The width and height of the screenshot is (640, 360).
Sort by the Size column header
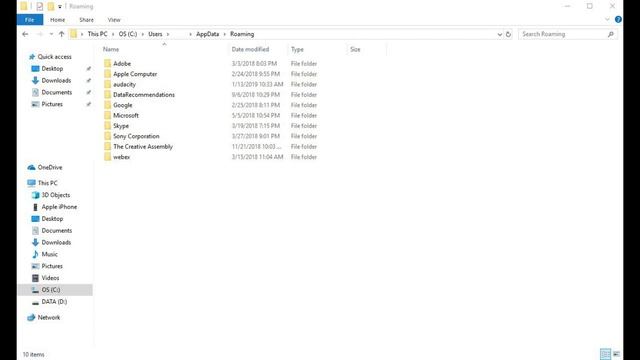(x=355, y=49)
